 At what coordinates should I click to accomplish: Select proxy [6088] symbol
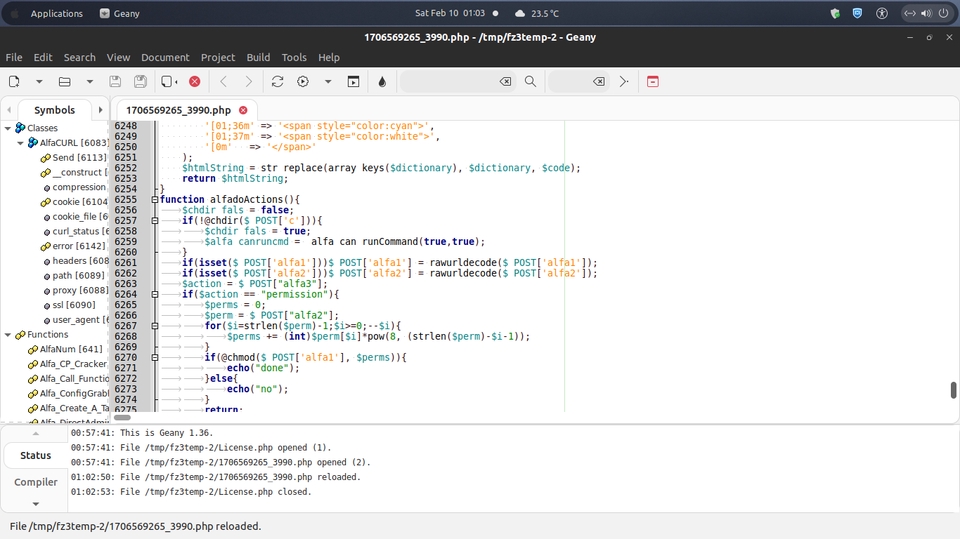80,290
